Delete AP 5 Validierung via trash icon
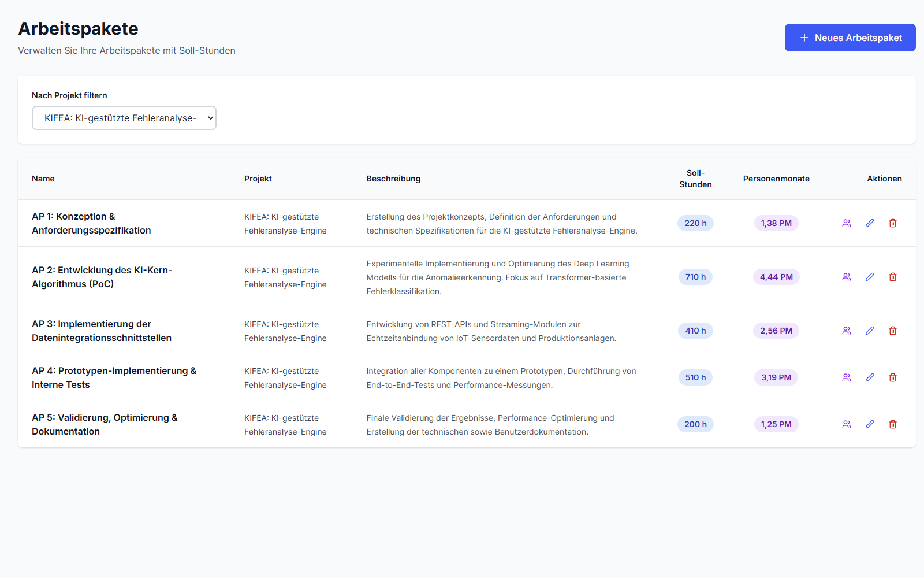 (893, 424)
